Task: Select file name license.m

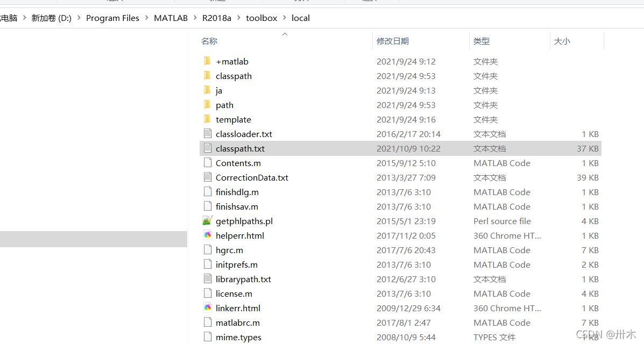Action: [x=233, y=293]
